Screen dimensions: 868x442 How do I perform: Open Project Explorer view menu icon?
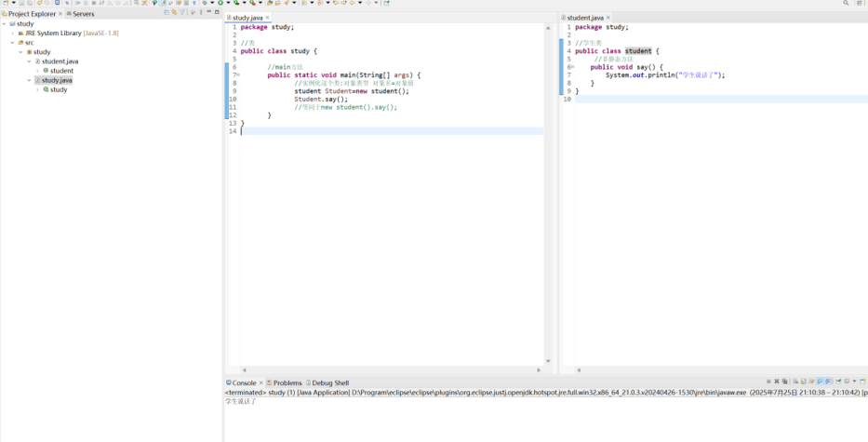point(201,11)
